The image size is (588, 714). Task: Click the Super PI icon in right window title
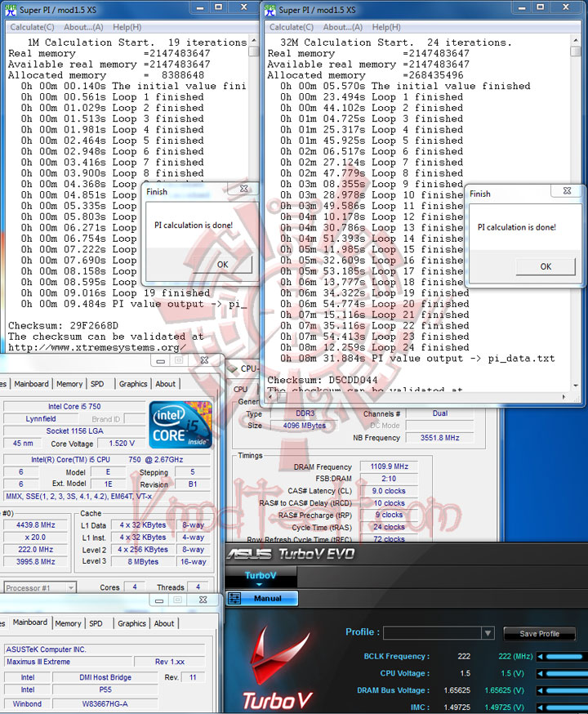point(269,10)
